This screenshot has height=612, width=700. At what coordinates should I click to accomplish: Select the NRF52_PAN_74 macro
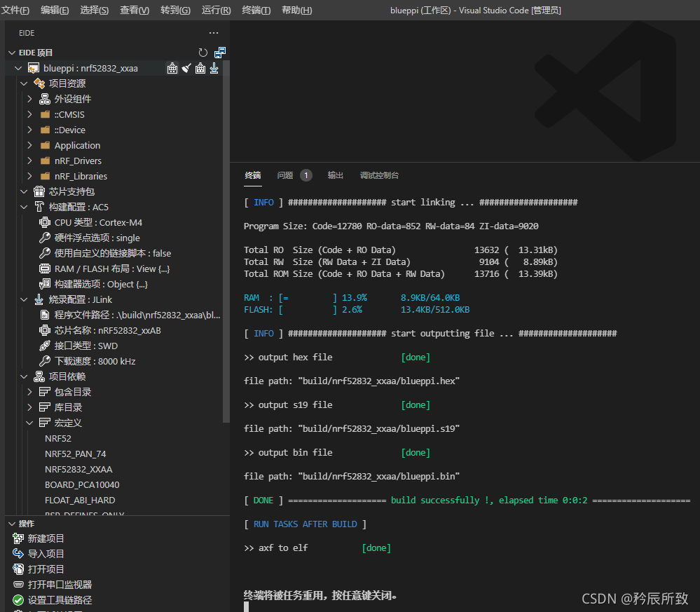pos(76,454)
